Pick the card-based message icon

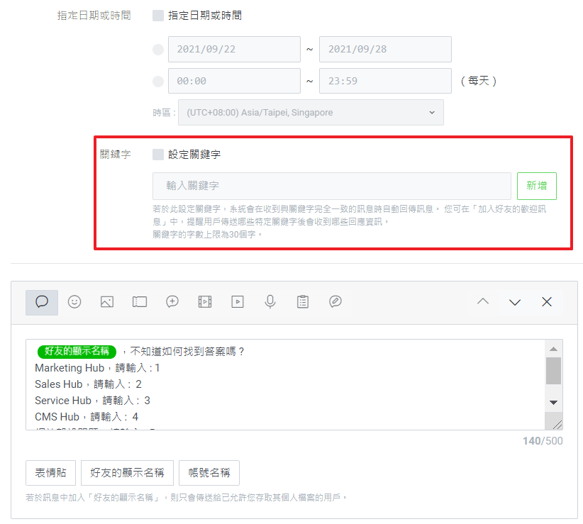[x=335, y=302]
